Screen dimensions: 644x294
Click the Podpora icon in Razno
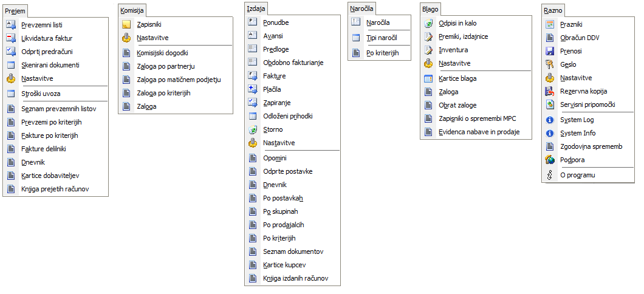tap(550, 160)
